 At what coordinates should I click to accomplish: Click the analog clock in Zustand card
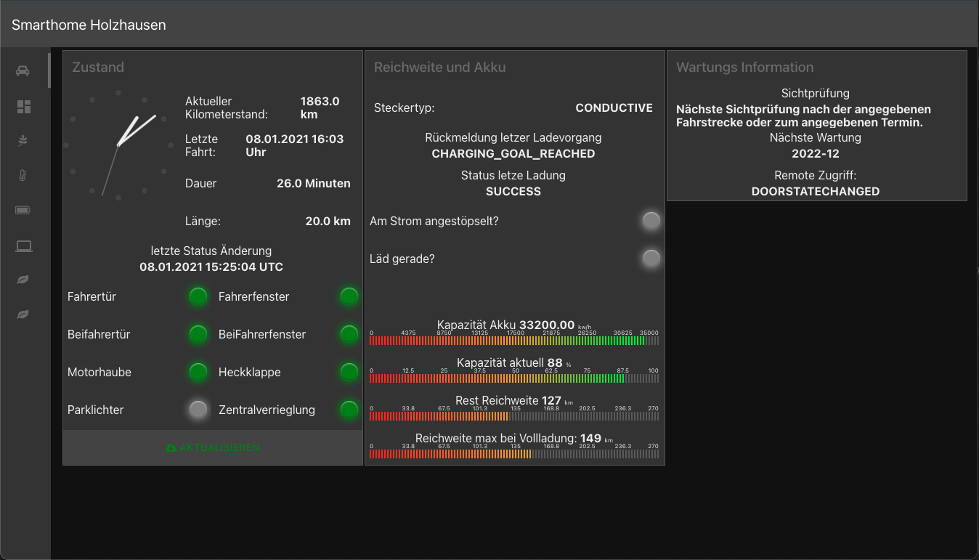pos(118,145)
